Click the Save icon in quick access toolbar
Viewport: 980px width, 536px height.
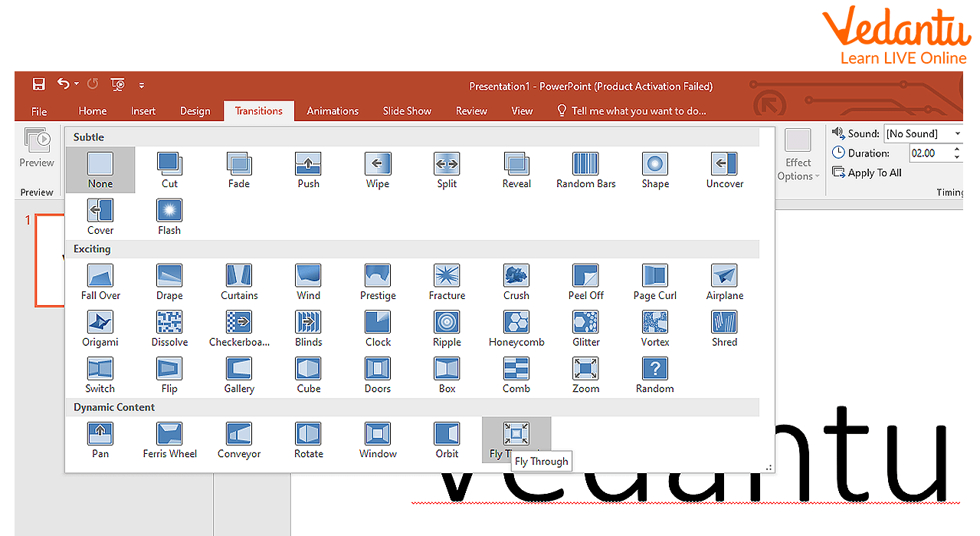point(38,84)
